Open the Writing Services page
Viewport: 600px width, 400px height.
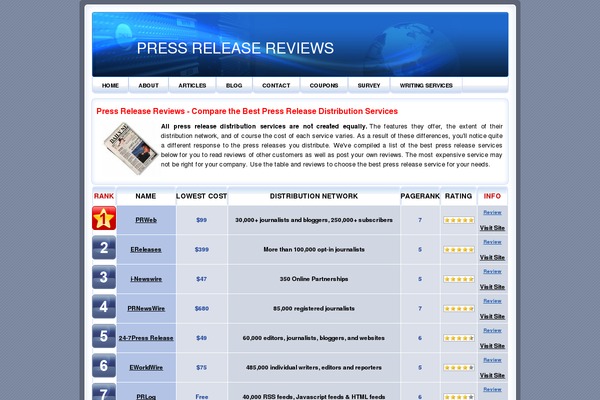[x=426, y=85]
